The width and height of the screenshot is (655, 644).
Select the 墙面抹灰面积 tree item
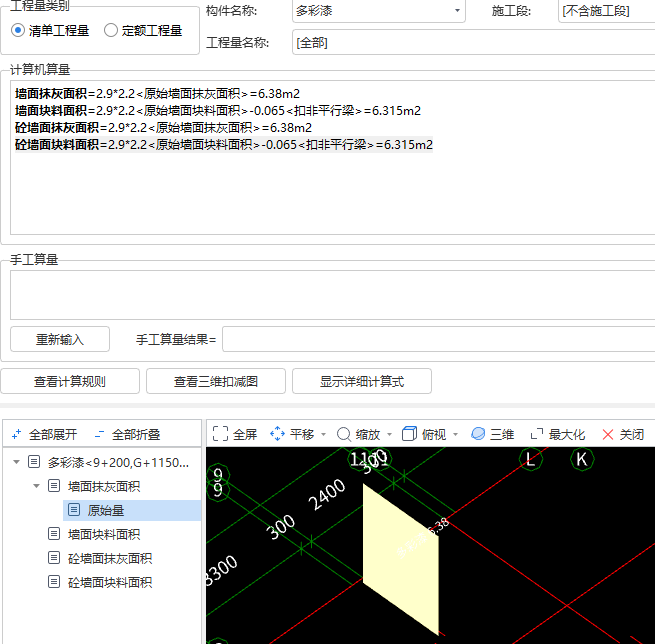click(x=104, y=486)
